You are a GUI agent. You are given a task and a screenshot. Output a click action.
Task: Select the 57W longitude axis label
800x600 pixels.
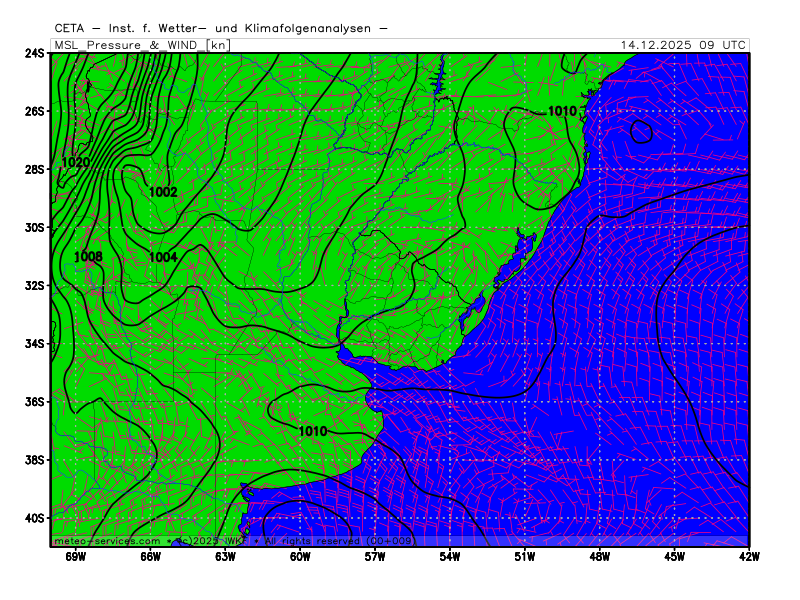tap(375, 556)
